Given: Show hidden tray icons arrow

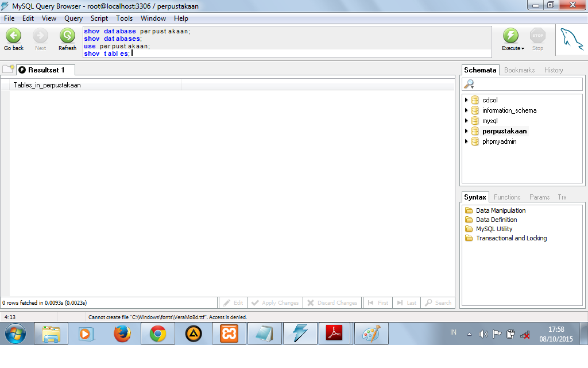Looking at the screenshot, I should 469,334.
